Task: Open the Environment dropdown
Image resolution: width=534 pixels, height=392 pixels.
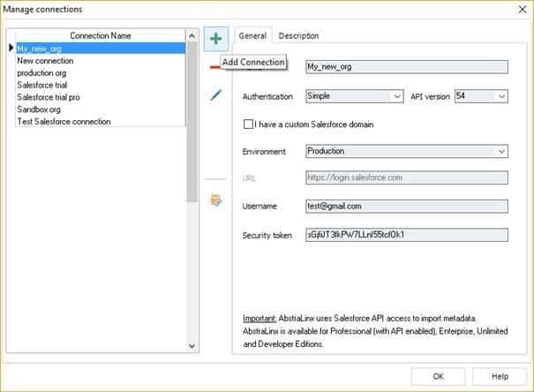Action: click(x=406, y=151)
